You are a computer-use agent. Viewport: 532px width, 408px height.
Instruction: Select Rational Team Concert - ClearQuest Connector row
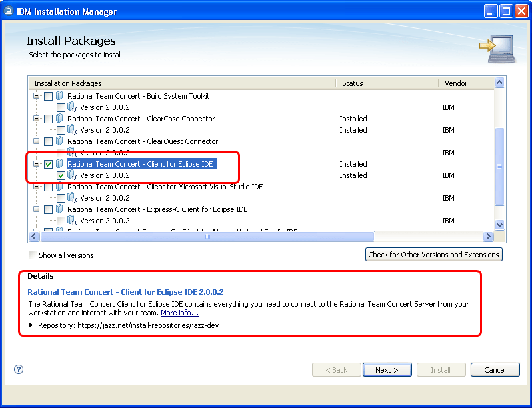point(143,141)
